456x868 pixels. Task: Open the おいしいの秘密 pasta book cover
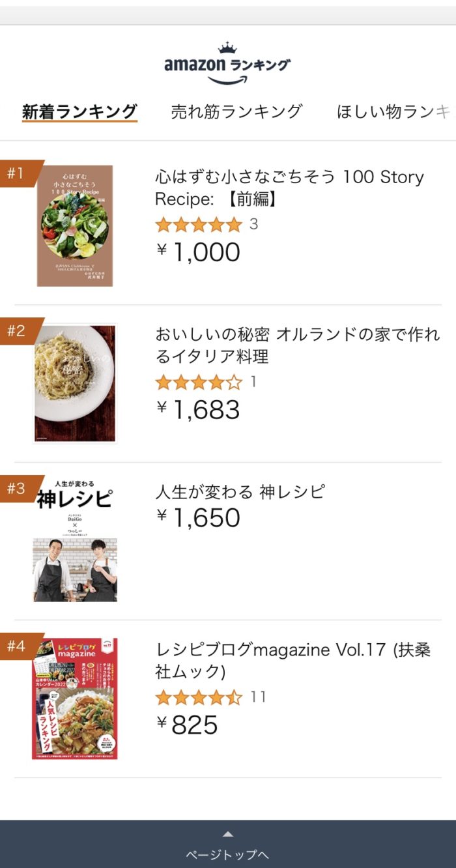tap(75, 383)
